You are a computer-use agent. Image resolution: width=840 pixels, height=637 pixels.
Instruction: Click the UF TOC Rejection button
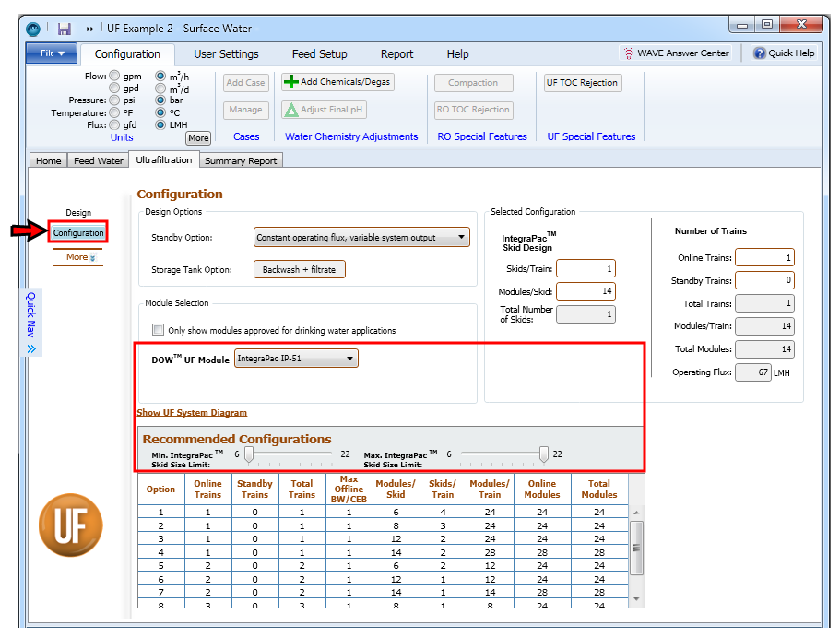pos(583,82)
